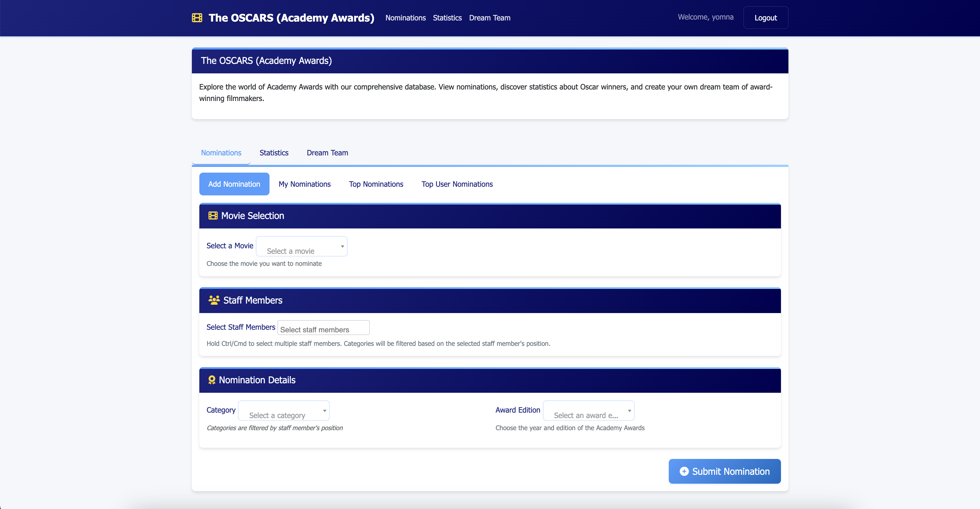Click the Select Staff Members label
This screenshot has width=980, height=509.
[x=241, y=327]
